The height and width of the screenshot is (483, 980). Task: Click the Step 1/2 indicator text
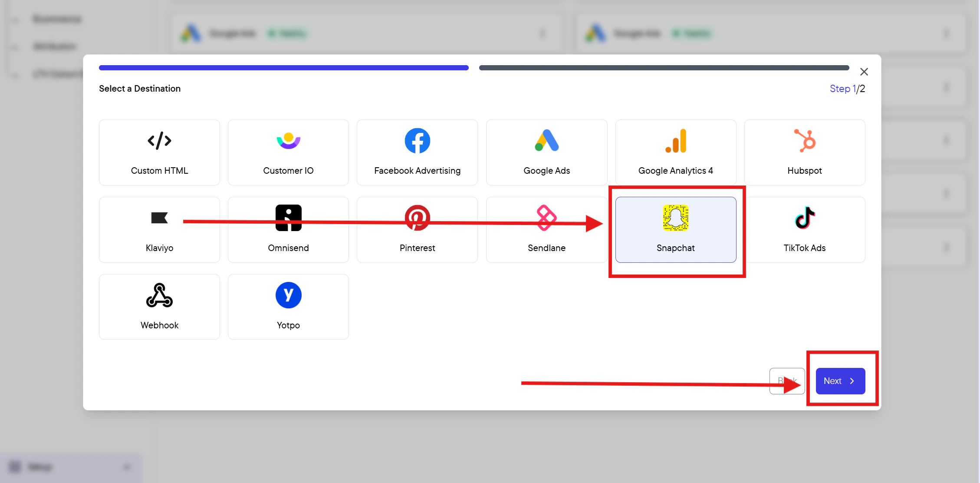(847, 89)
